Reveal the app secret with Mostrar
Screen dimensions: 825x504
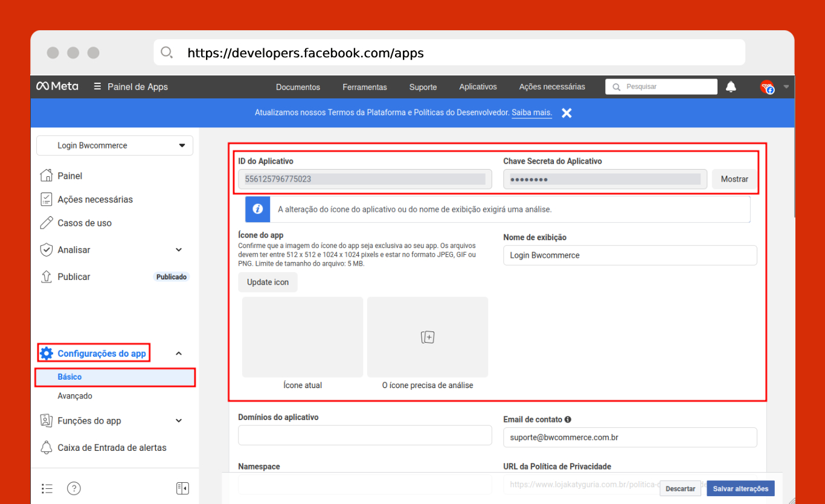[x=734, y=179]
